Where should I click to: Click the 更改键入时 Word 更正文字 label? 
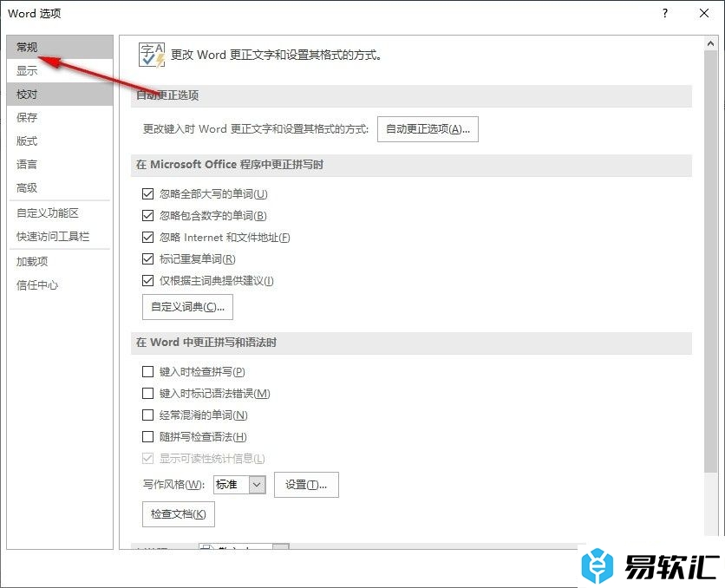[x=256, y=129]
